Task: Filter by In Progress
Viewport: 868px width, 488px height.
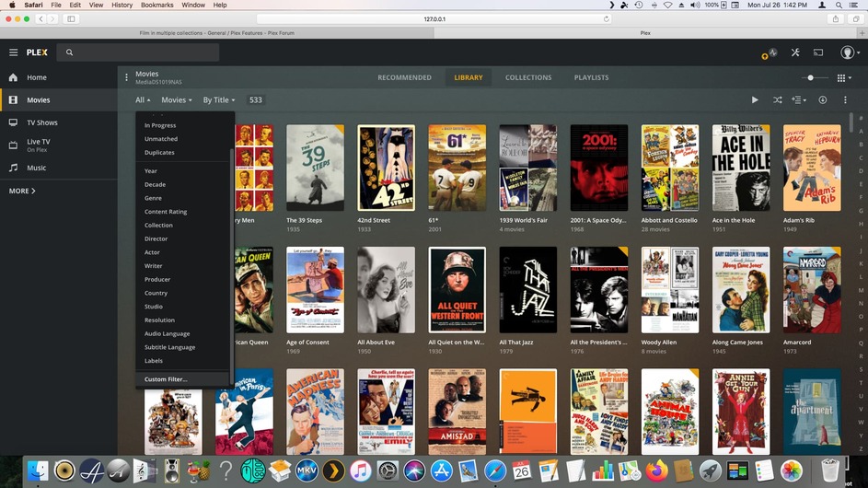Action: click(x=182, y=125)
